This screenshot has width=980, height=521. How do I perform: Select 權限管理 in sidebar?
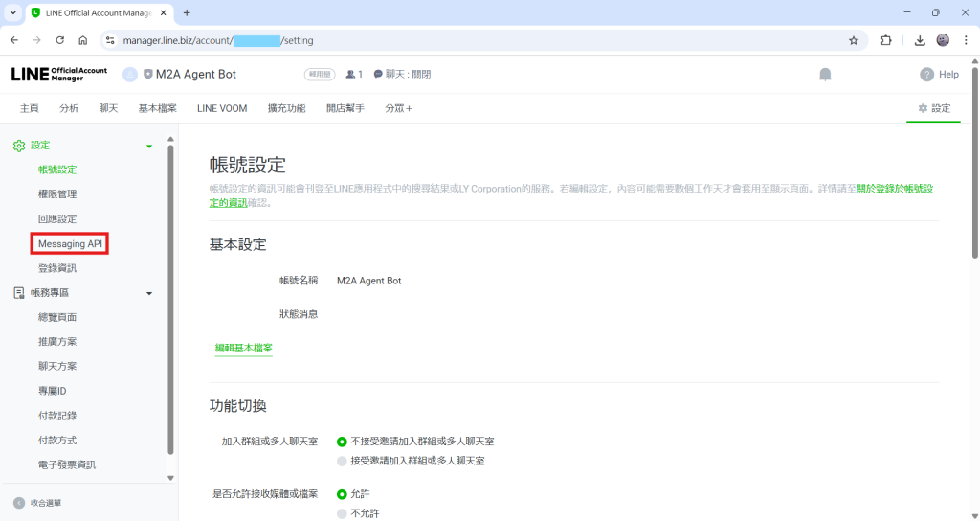pos(57,194)
